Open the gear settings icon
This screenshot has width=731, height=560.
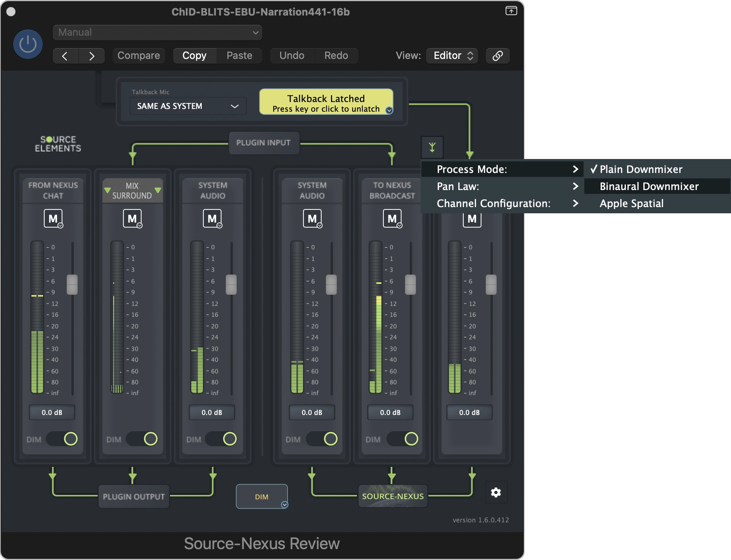coord(496,493)
